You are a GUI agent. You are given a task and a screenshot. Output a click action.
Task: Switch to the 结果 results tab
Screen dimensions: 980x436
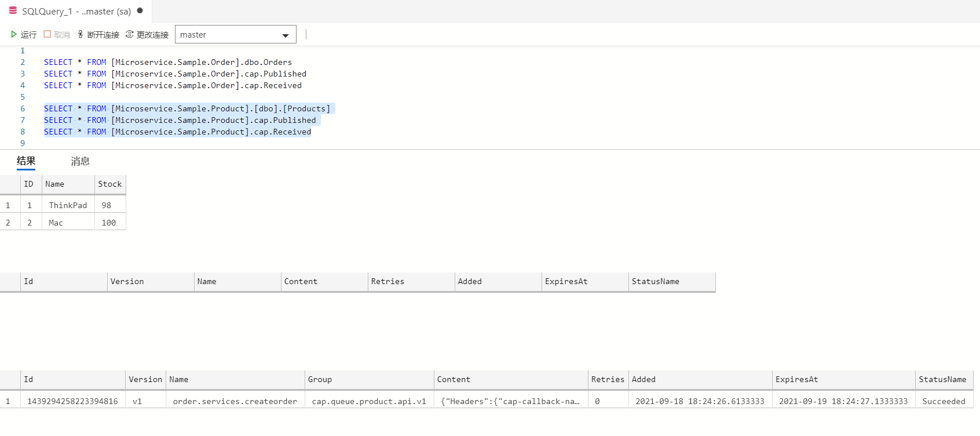coord(26,161)
